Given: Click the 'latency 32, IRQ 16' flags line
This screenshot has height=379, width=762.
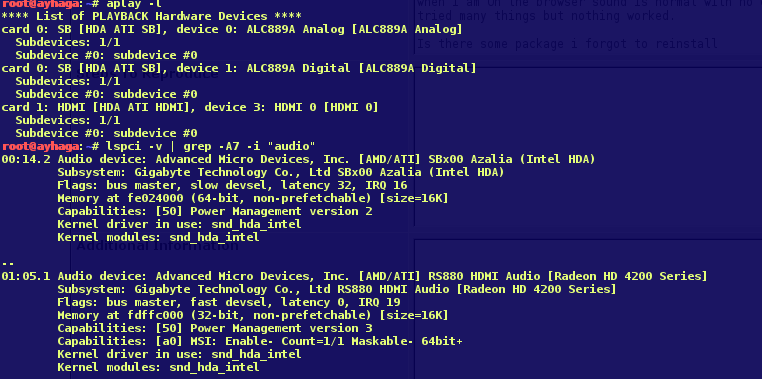Looking at the screenshot, I should point(232,186).
